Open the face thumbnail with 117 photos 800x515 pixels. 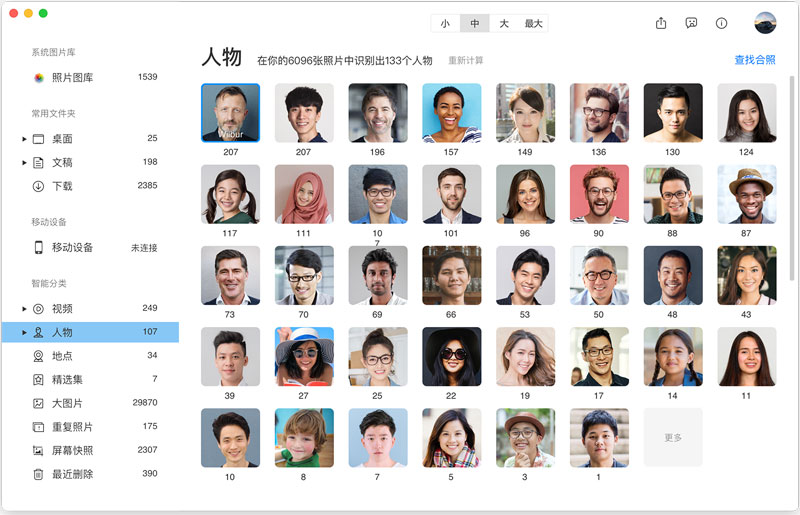231,194
